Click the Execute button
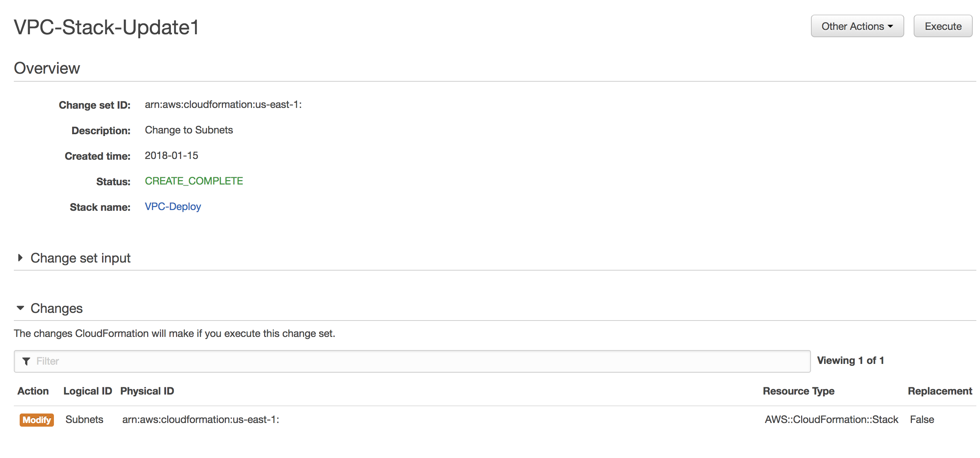Image resolution: width=980 pixels, height=458 pixels. coord(942,26)
